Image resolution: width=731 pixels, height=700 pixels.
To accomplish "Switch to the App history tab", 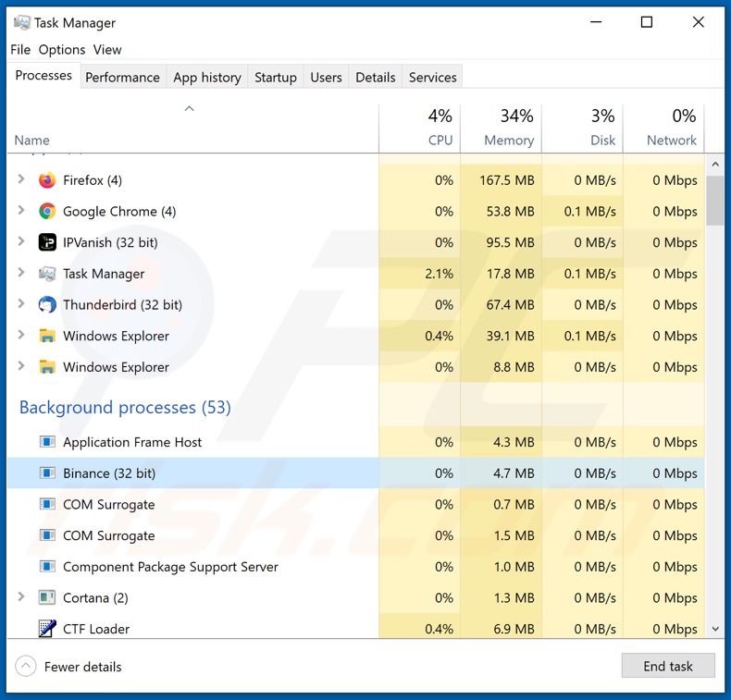I will click(x=207, y=78).
